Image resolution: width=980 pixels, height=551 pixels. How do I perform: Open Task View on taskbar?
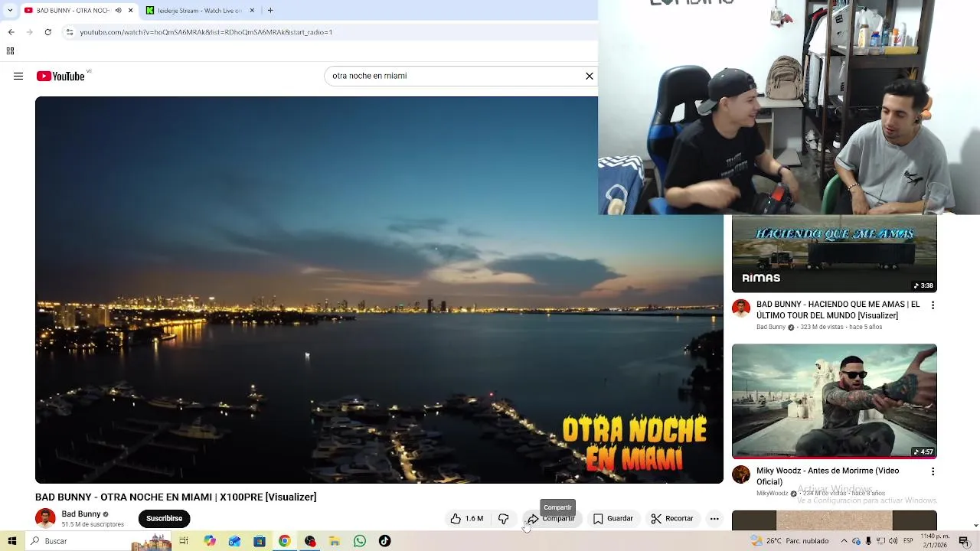pos(184,541)
